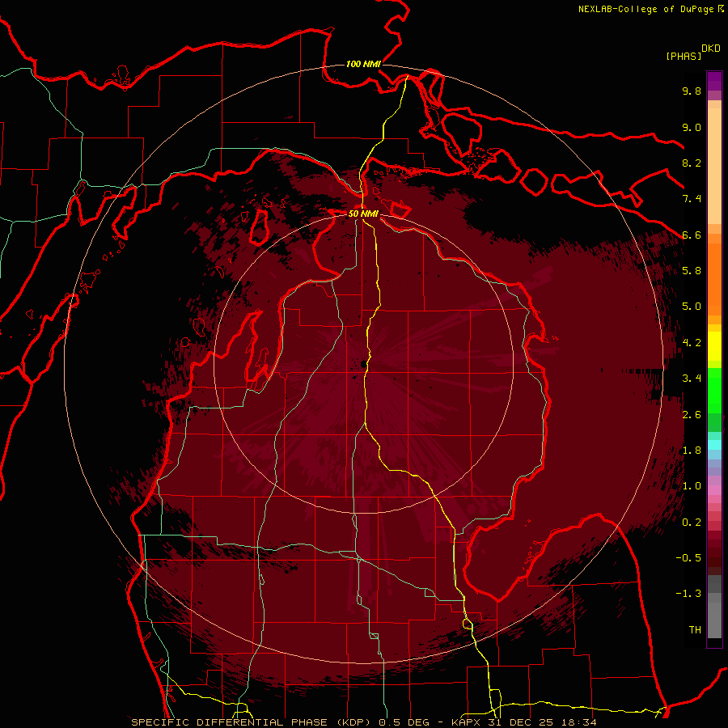Screen dimensions: 728x728
Task: Click the [PHAS] legend unit label
Action: click(684, 56)
